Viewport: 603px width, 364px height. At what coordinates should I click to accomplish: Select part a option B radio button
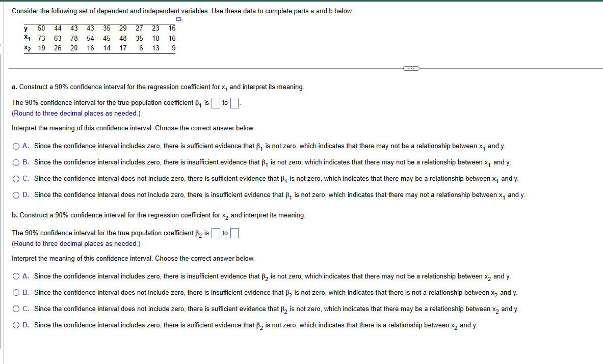(16, 162)
